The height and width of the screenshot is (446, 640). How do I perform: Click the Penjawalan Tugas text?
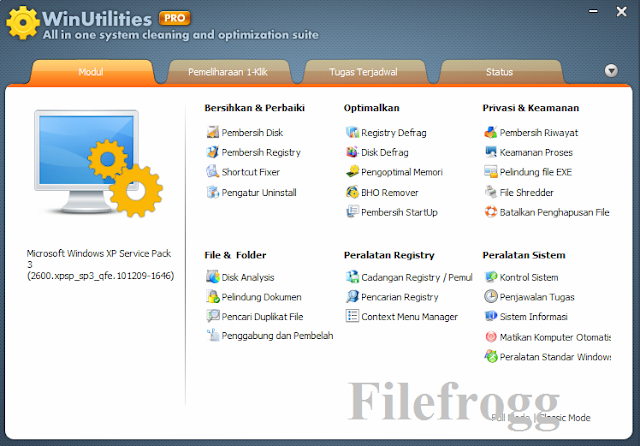click(537, 297)
